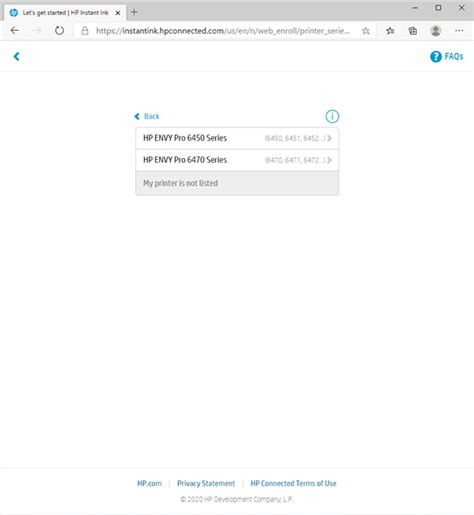Choose My printer is not listed
The height and width of the screenshot is (515, 474).
tap(237, 183)
